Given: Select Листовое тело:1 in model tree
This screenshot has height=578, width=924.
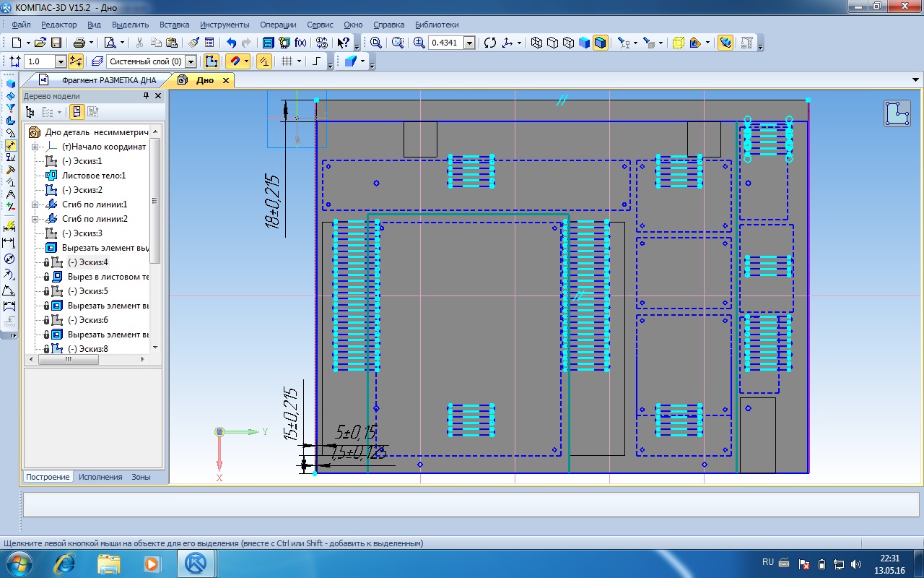Looking at the screenshot, I should click(x=93, y=176).
